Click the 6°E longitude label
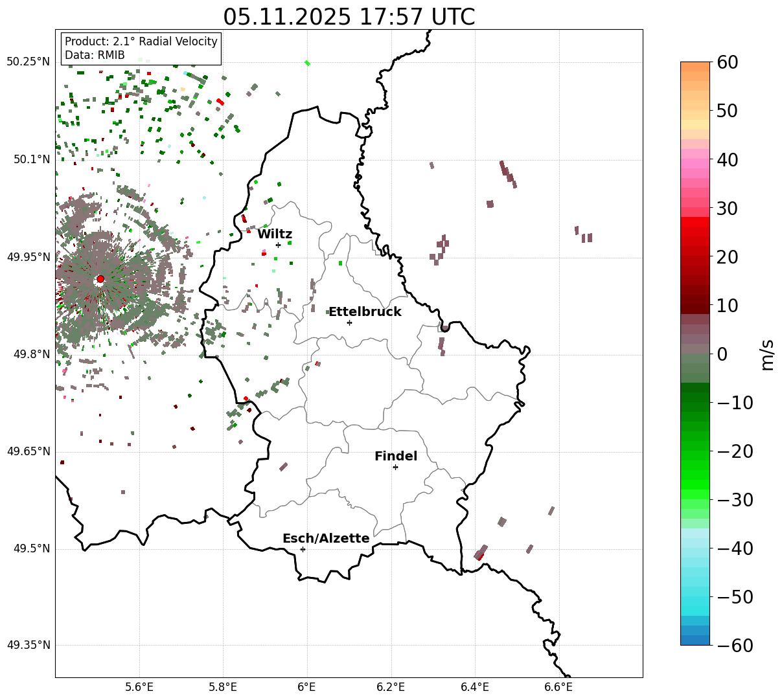Image resolution: width=782 pixels, height=700 pixels. click(x=307, y=688)
